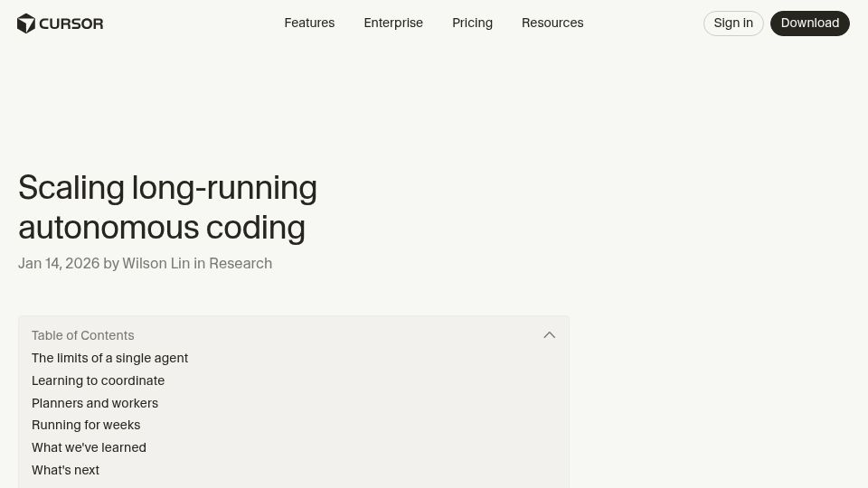Jump to What's next section
Viewport: 868px width, 488px height.
(65, 470)
